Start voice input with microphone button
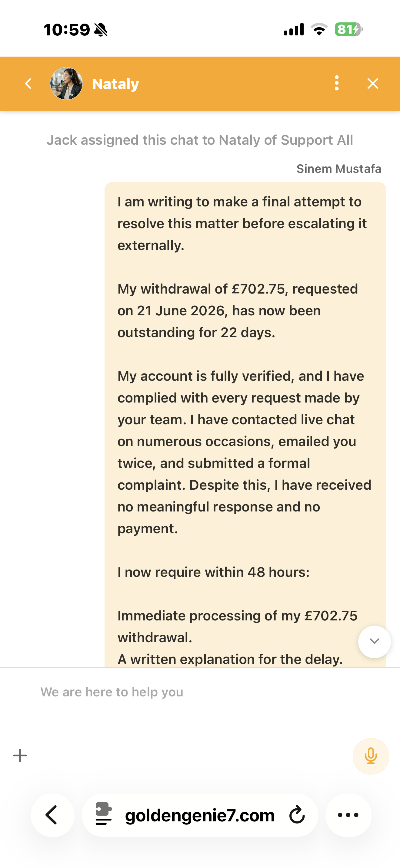The height and width of the screenshot is (868, 400). click(x=371, y=756)
